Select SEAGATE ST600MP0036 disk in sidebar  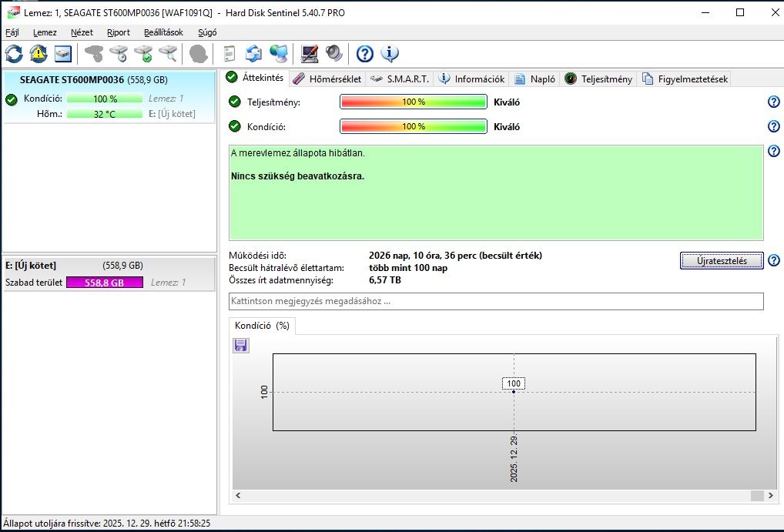point(109,97)
